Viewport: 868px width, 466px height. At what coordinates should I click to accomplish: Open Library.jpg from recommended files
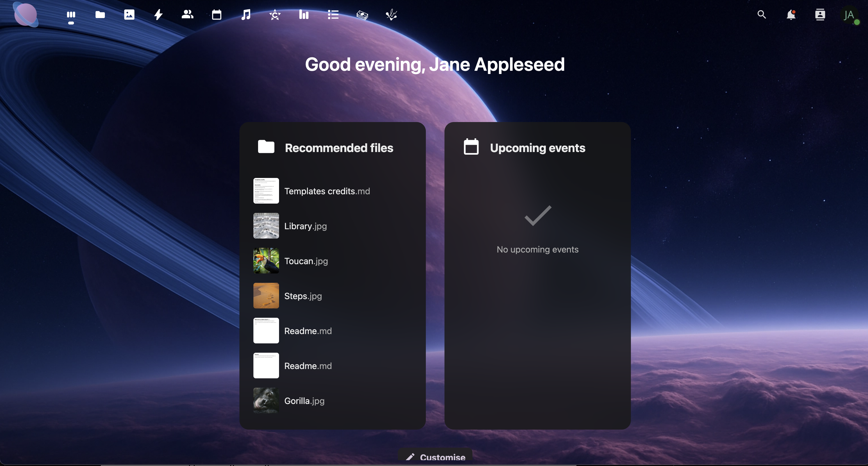305,226
